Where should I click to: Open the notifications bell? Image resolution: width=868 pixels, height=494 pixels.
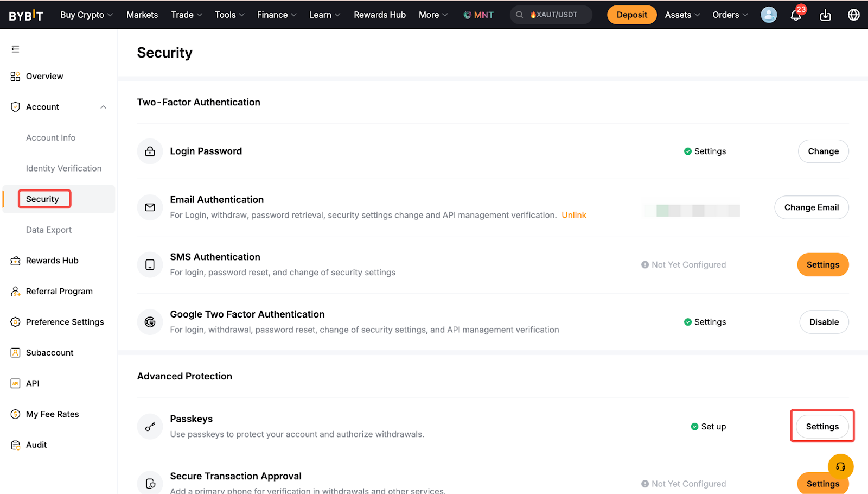(796, 15)
